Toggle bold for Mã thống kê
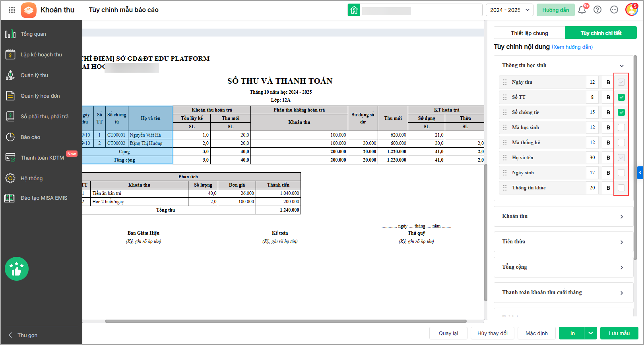Viewport: 644px width, 345px height. coord(608,143)
